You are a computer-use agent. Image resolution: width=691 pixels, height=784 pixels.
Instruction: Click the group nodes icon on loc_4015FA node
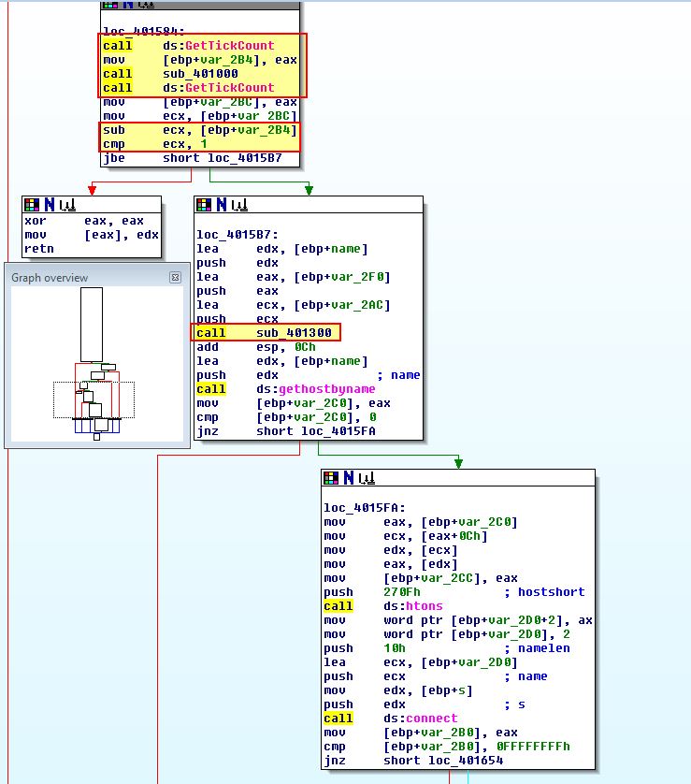(x=367, y=478)
